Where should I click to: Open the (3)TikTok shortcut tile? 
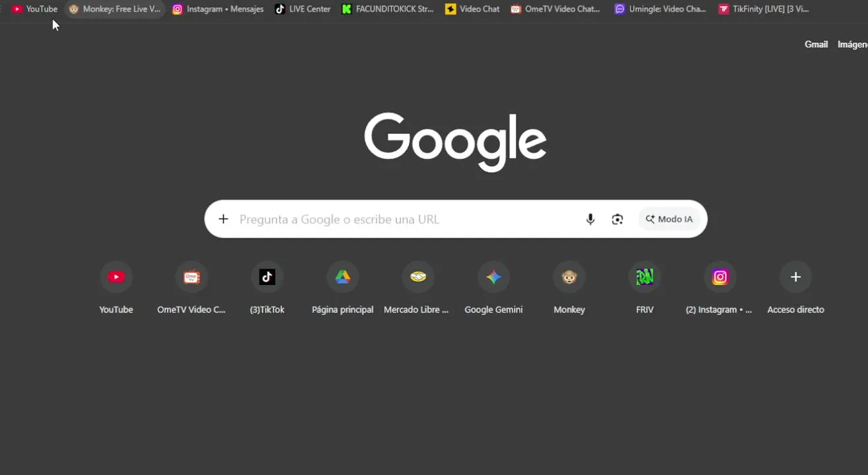pyautogui.click(x=267, y=288)
